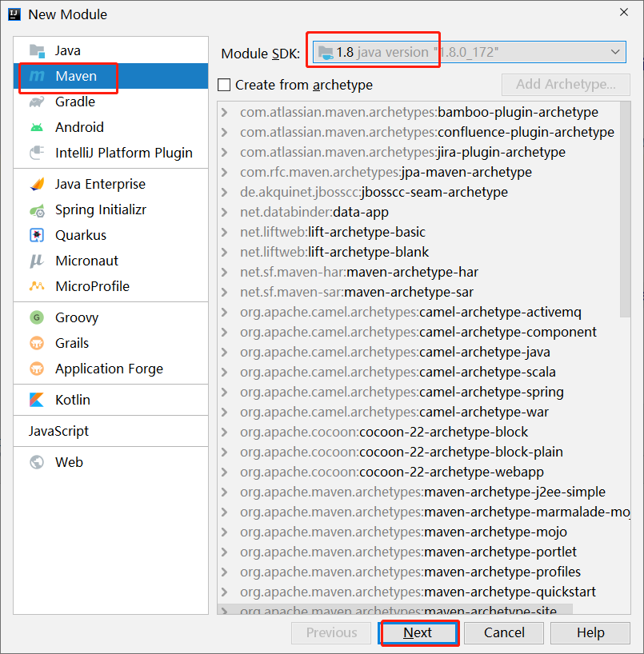
Task: Select camel-archetype-component row
Action: click(418, 333)
